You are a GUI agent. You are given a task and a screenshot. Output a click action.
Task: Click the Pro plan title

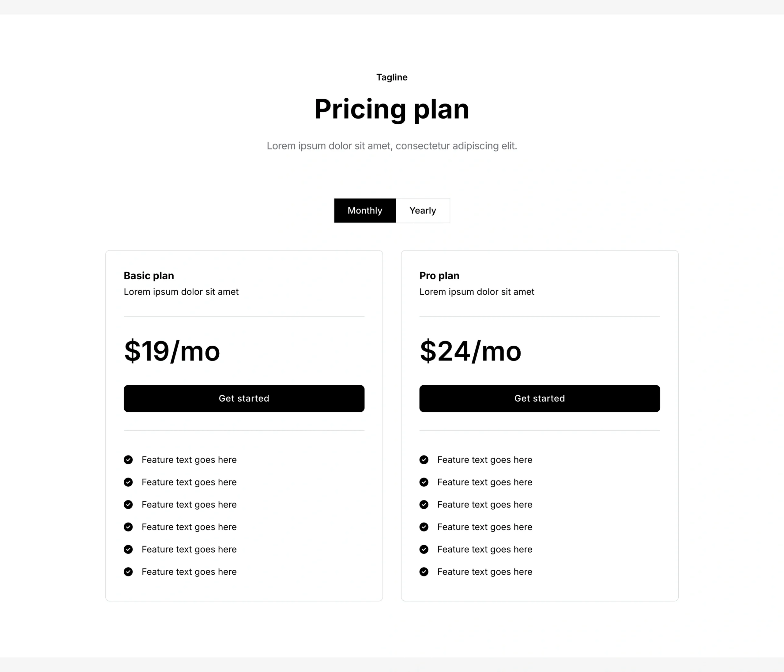click(x=439, y=275)
